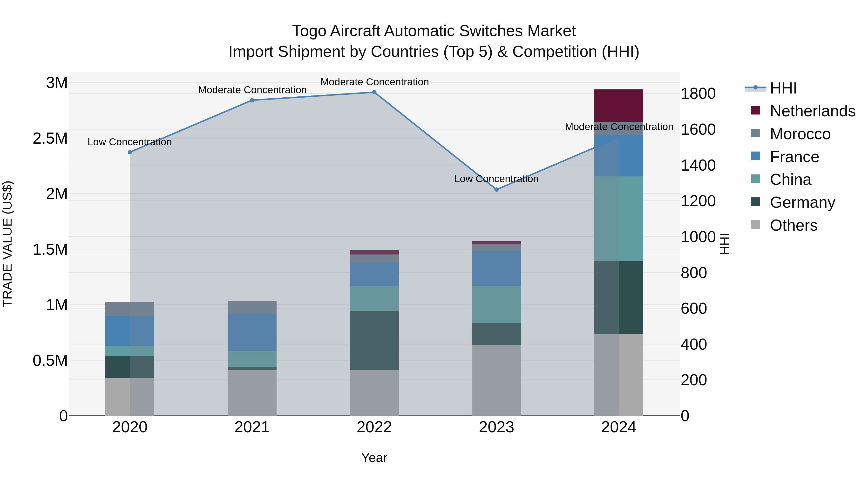Click the 'Moderate Concentration' annotation at 2024

(619, 127)
